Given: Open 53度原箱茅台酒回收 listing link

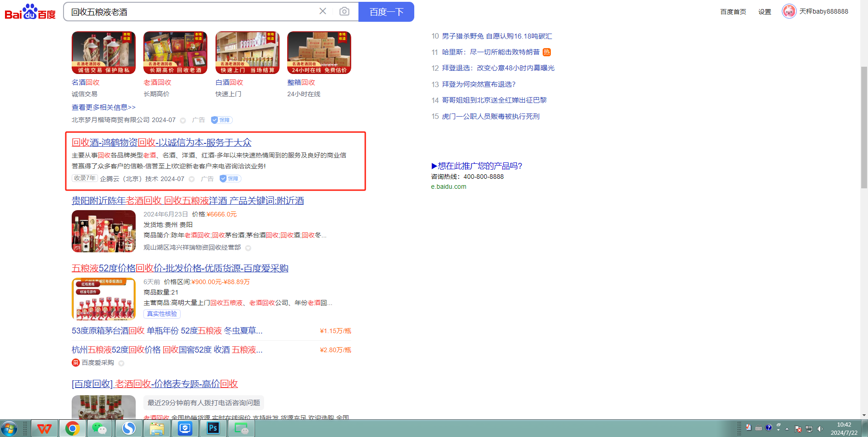Looking at the screenshot, I should pyautogui.click(x=167, y=331).
